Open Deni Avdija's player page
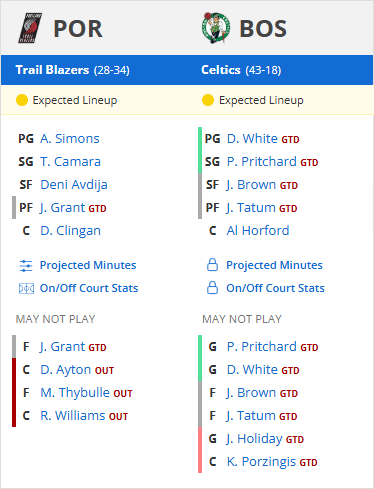Screen dimensions: 374x489 point(74,185)
